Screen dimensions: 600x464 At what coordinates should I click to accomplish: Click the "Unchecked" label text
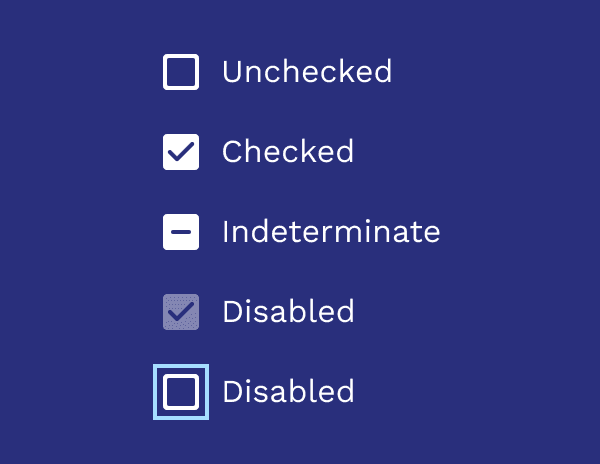coord(306,72)
